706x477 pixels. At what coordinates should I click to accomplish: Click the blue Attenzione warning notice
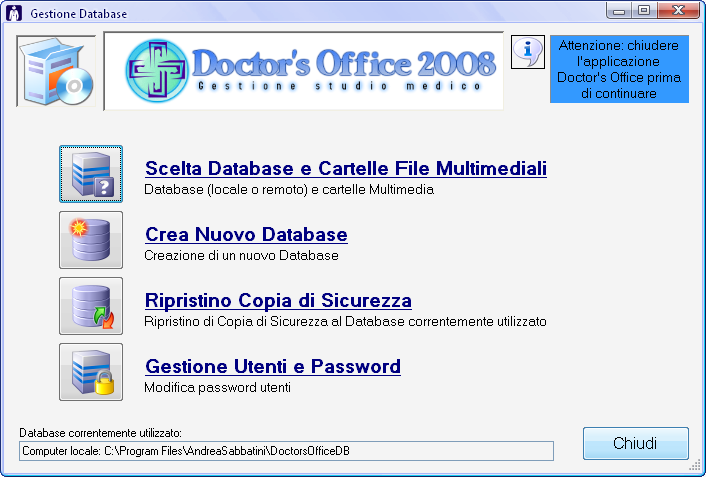point(619,69)
